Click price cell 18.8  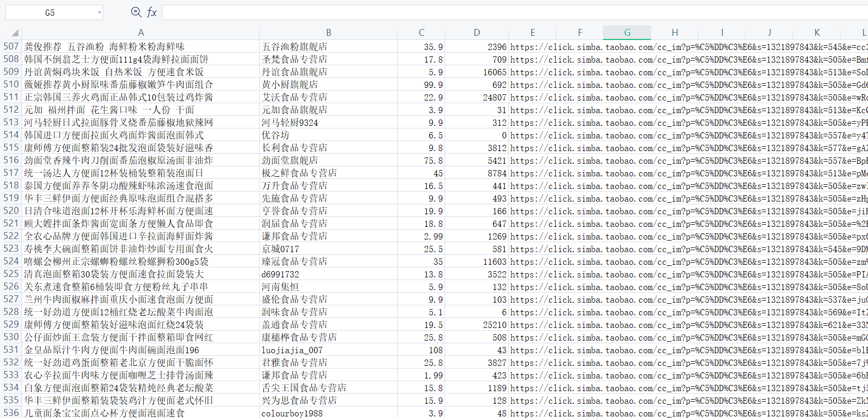click(421, 224)
